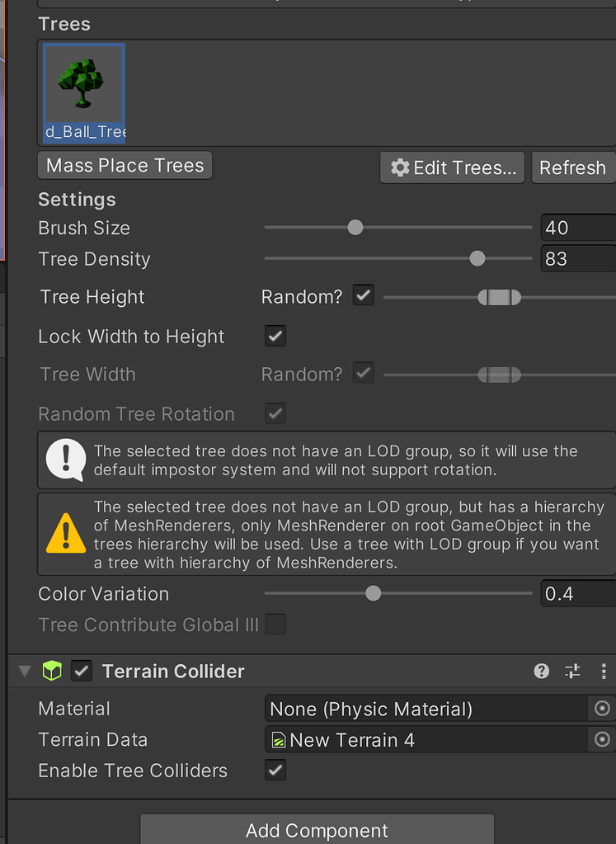This screenshot has height=844, width=616.
Task: Open the Terrain Collider presets icon
Action: (572, 671)
